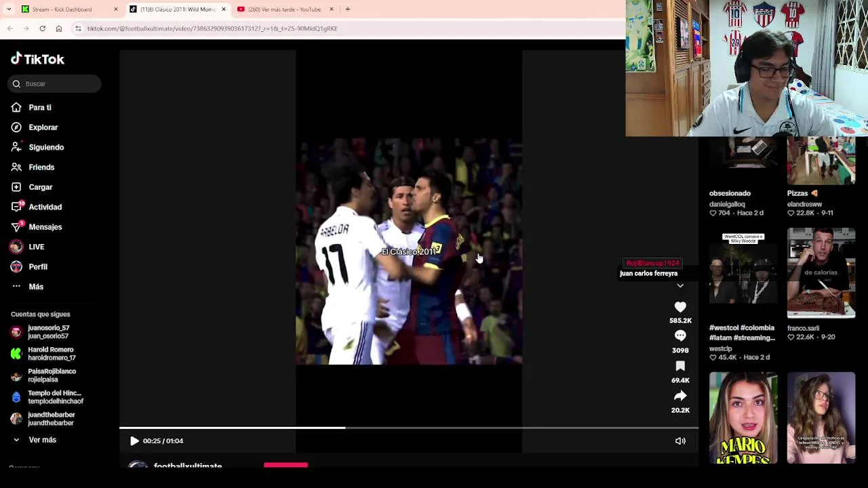Open the westcol colombia video thumbnail
Viewport: 868px width, 488px height.
[743, 273]
